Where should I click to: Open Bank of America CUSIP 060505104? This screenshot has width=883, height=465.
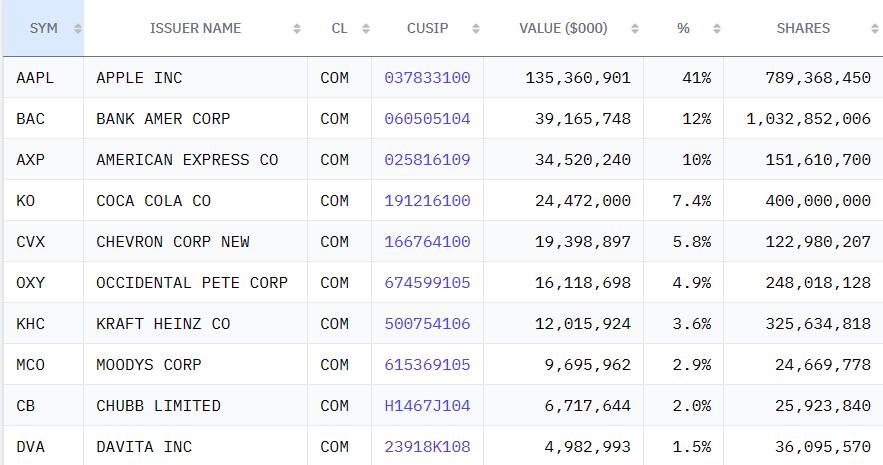[427, 119]
